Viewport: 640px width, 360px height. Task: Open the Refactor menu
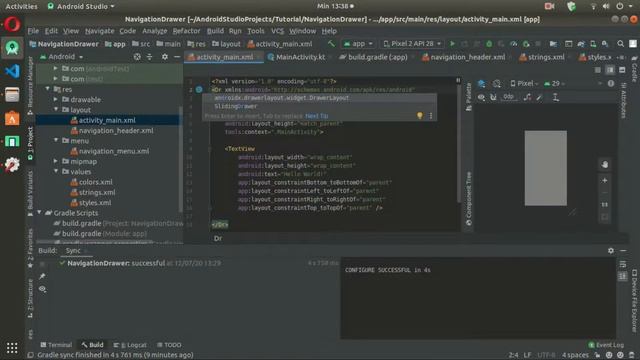tap(186, 31)
